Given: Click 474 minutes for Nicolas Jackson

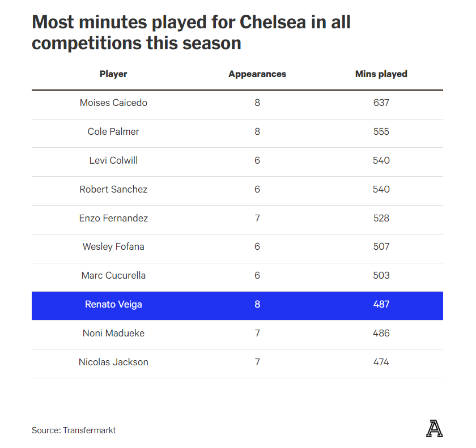Looking at the screenshot, I should pos(381,362).
